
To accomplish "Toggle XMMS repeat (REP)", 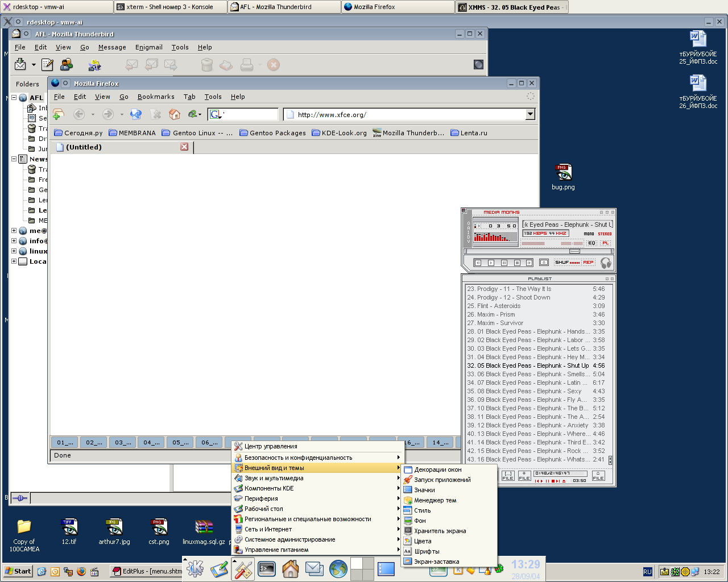I will click(x=588, y=263).
